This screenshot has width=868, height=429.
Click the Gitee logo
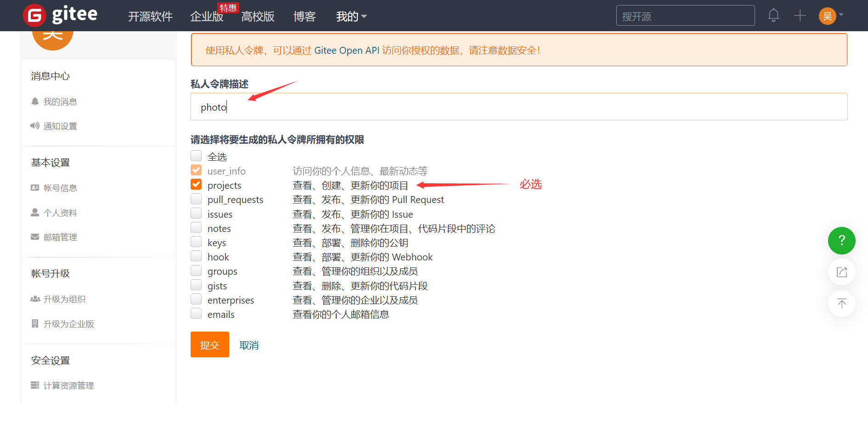click(60, 15)
